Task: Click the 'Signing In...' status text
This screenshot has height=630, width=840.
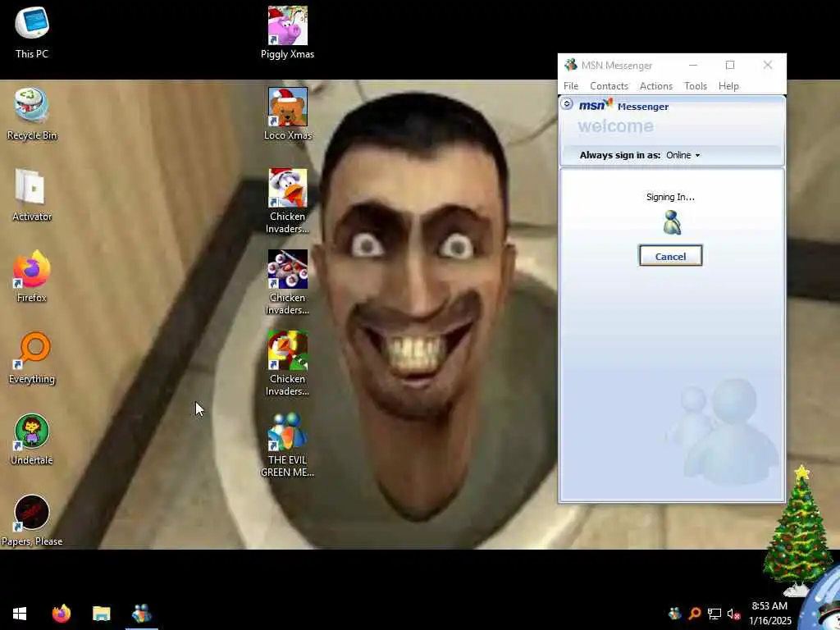Action: click(x=670, y=197)
